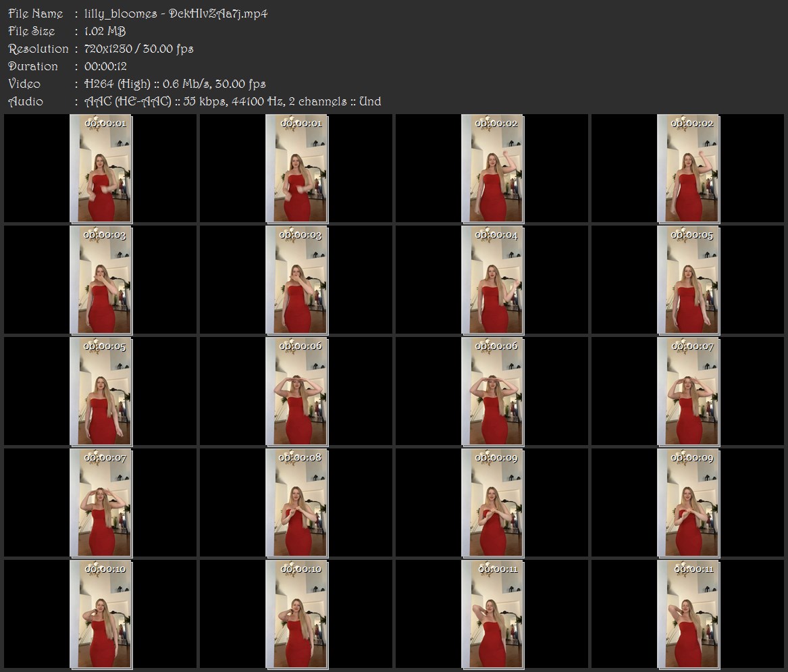The height and width of the screenshot is (672, 788).
Task: Open the thumbnail stamped 00:00:08
Action: (x=296, y=502)
